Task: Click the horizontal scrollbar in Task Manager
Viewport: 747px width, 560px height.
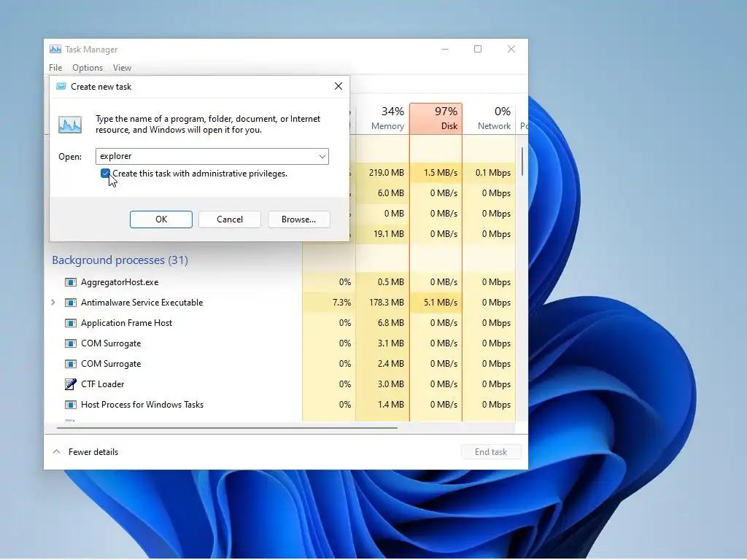Action: (227, 427)
